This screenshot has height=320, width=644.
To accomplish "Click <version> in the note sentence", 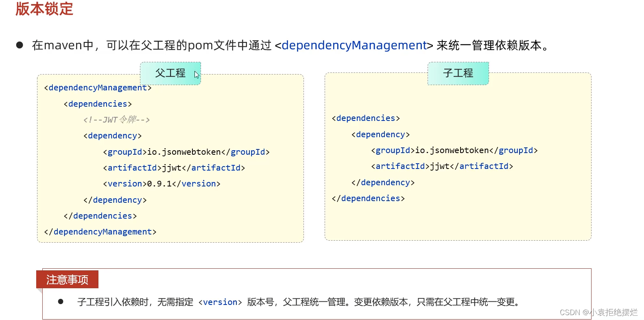I will point(220,302).
